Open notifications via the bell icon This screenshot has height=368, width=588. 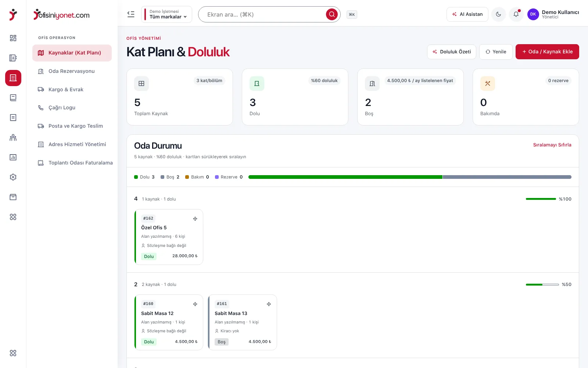coord(516,14)
